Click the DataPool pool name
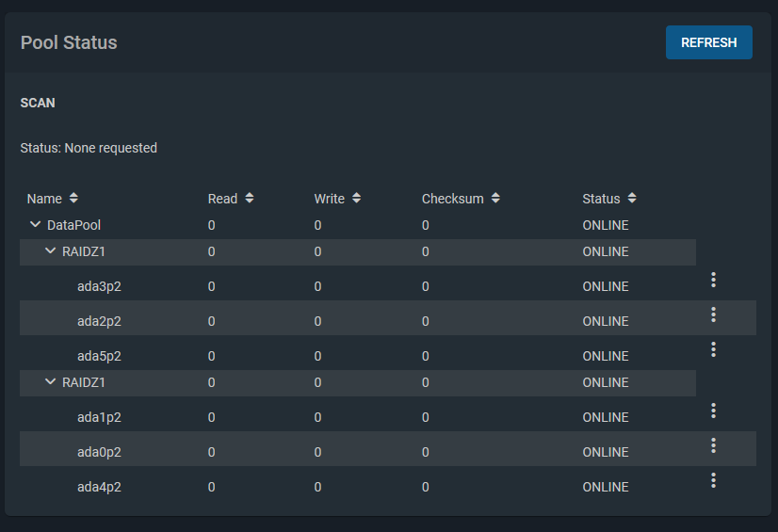This screenshot has height=532, width=778. pyautogui.click(x=73, y=225)
